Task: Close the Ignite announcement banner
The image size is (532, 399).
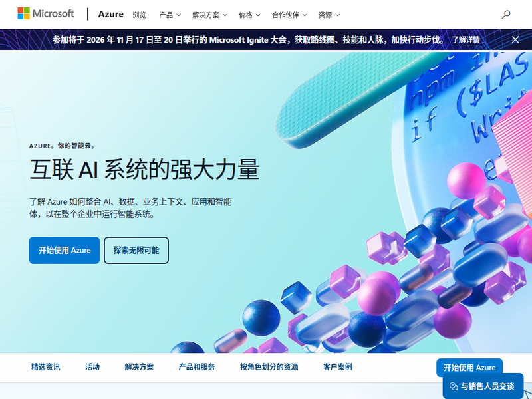Action: click(x=515, y=40)
